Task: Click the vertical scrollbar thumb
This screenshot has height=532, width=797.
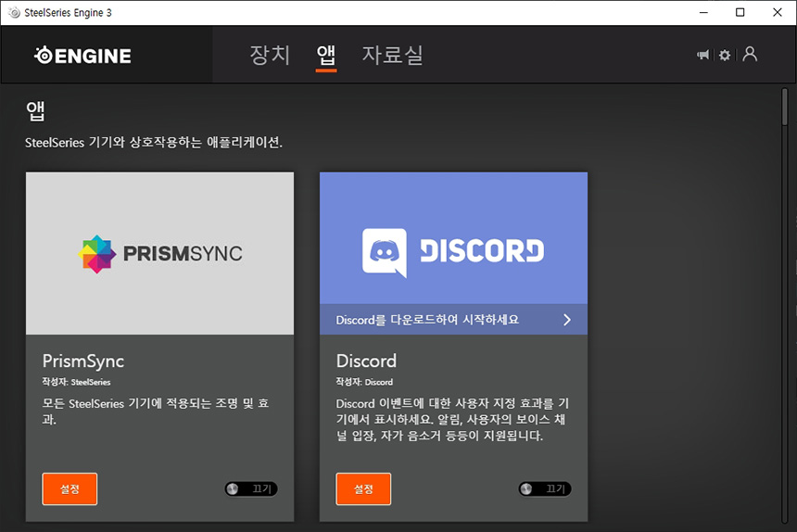Action: pyautogui.click(x=785, y=108)
